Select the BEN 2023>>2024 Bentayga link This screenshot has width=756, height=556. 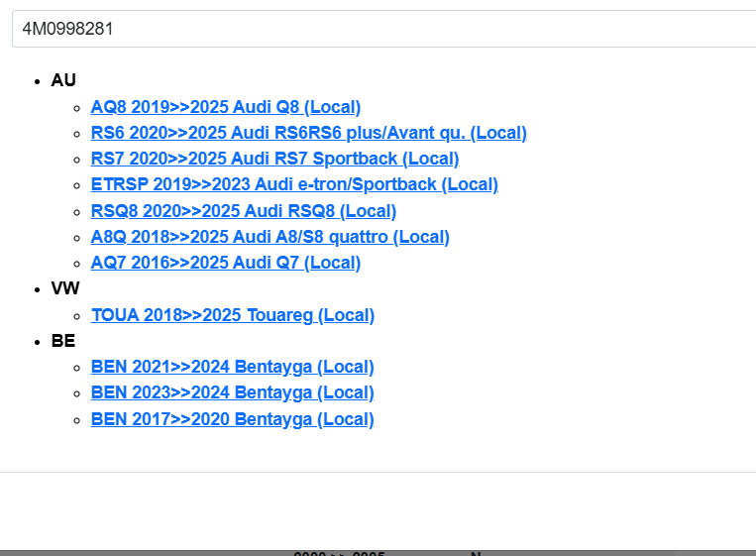232,392
